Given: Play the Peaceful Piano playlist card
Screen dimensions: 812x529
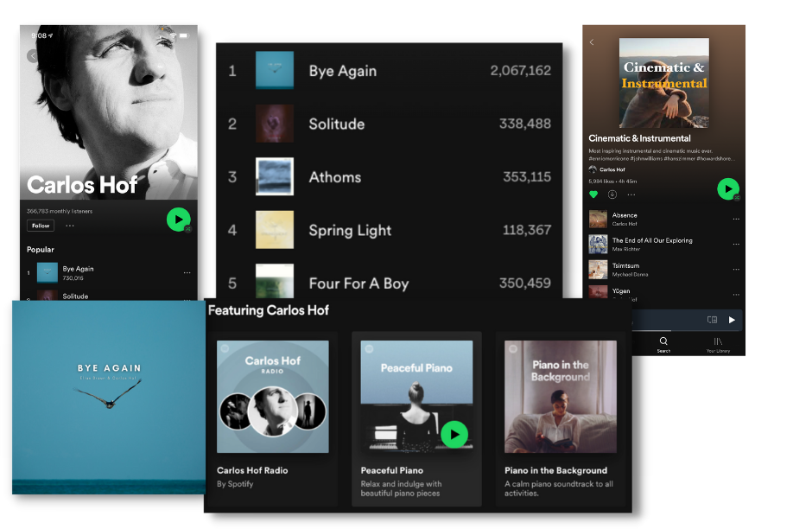Looking at the screenshot, I should pyautogui.click(x=454, y=434).
